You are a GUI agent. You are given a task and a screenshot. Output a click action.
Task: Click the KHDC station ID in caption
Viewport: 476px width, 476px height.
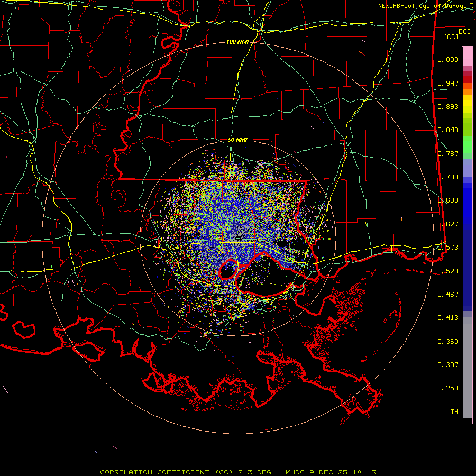296,472
